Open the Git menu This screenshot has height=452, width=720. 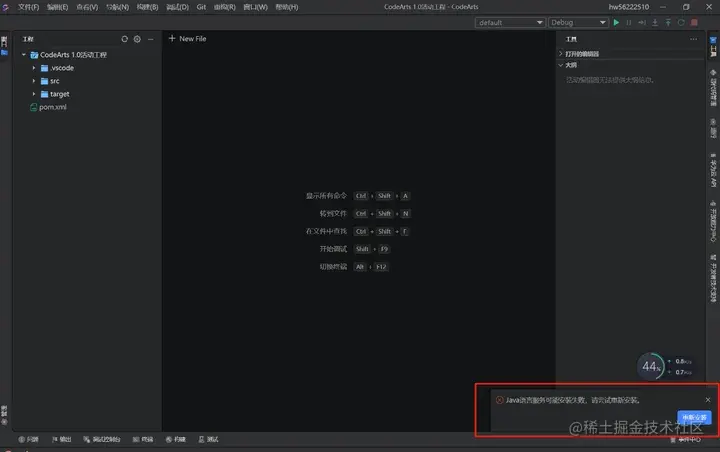tap(201, 7)
